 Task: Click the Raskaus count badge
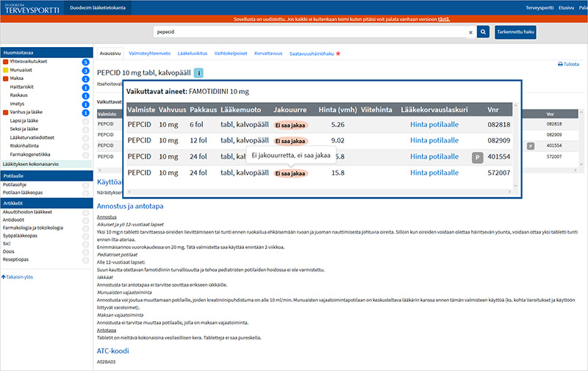tap(85, 96)
